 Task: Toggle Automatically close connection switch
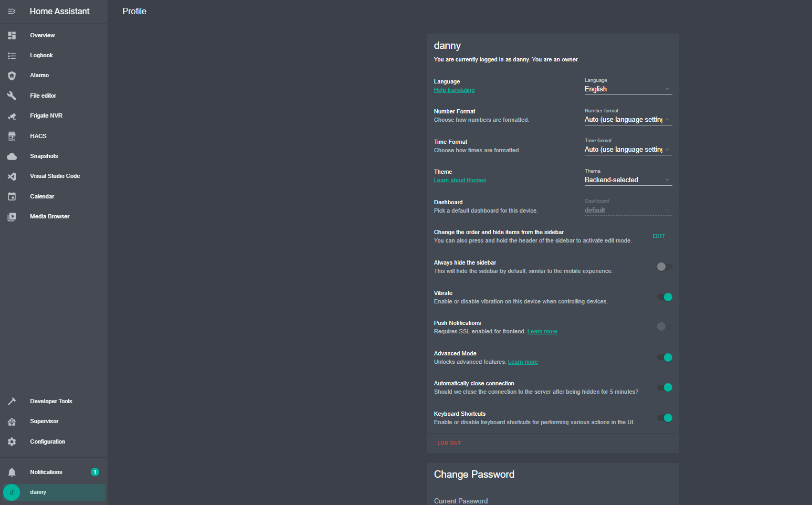tap(665, 387)
